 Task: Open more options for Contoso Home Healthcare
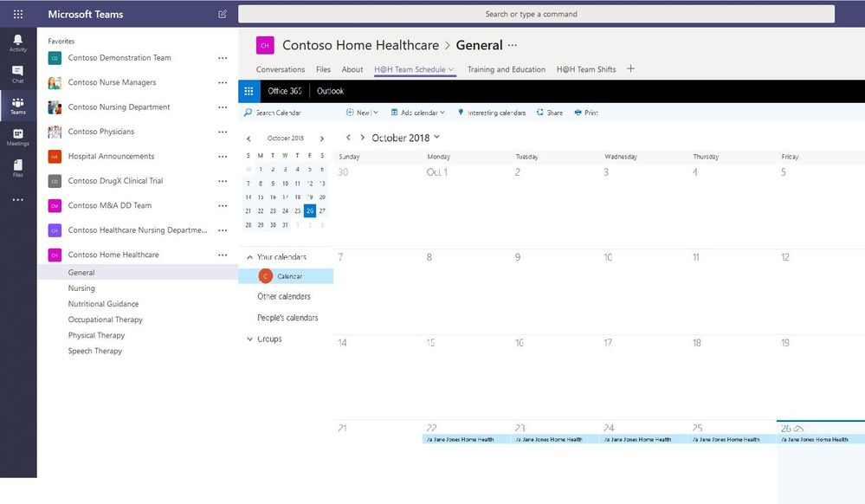[223, 255]
